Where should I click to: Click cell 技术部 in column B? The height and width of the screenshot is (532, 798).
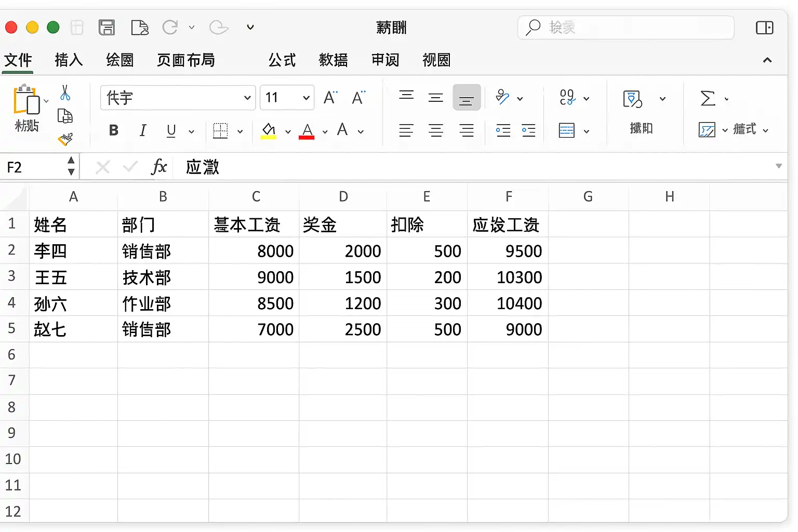click(x=163, y=277)
